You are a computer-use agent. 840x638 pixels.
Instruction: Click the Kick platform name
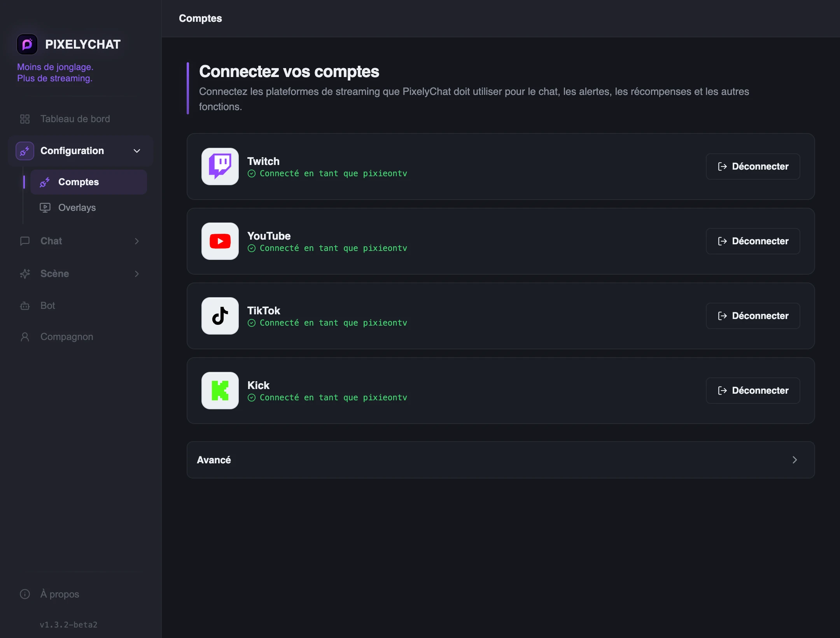pyautogui.click(x=258, y=386)
